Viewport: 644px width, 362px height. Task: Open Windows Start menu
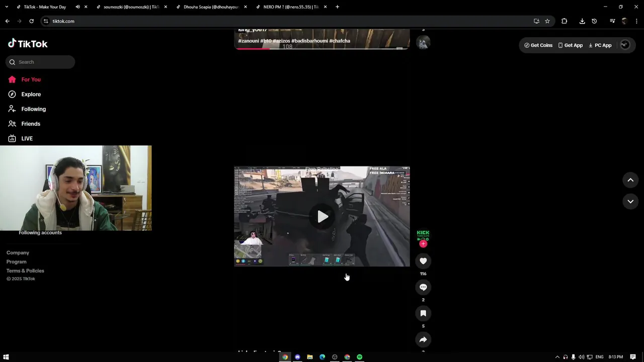click(x=6, y=357)
